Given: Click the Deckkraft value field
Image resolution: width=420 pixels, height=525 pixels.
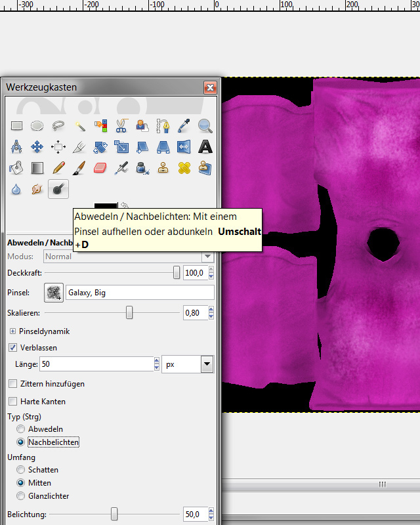Looking at the screenshot, I should [195, 273].
